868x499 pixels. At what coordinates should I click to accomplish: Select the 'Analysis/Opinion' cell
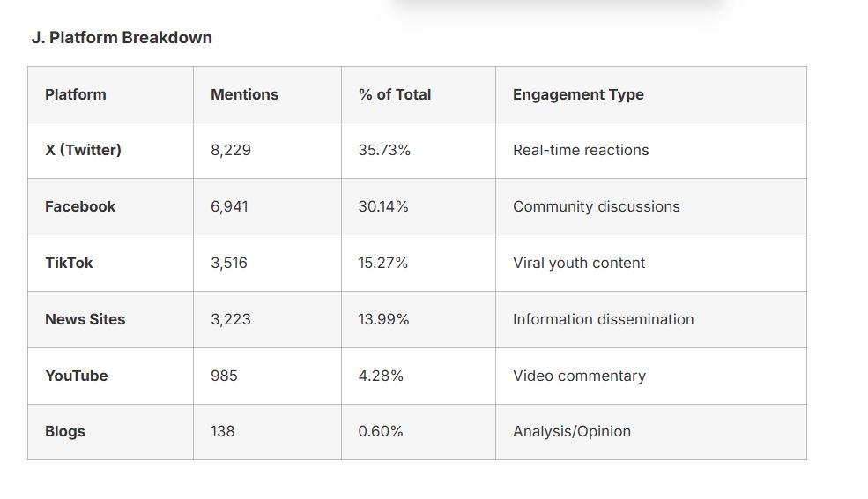click(572, 431)
